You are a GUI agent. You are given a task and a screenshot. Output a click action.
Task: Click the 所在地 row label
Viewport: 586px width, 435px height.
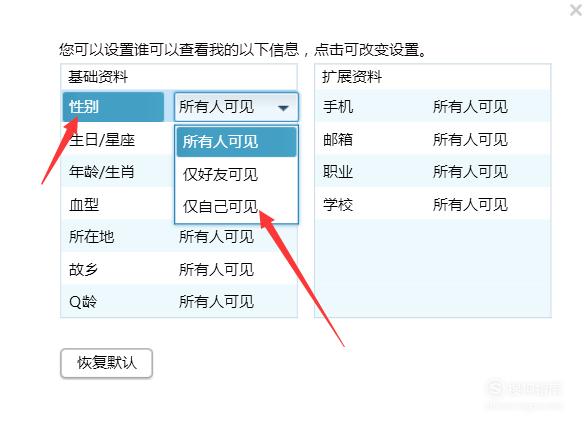[91, 237]
